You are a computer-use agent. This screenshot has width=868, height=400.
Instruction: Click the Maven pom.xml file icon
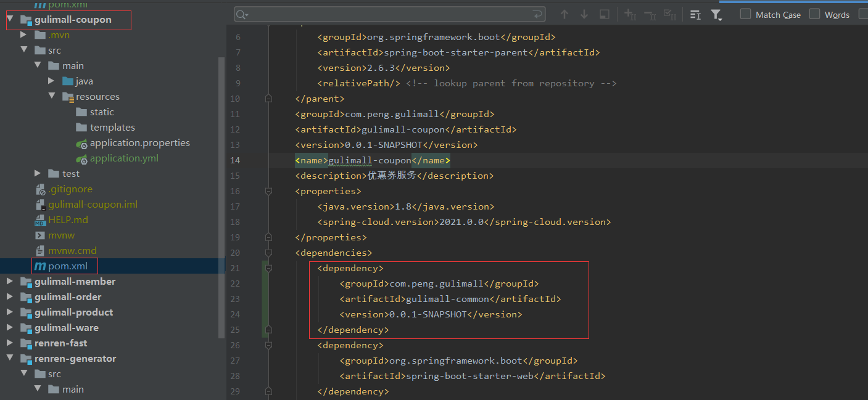tap(40, 266)
